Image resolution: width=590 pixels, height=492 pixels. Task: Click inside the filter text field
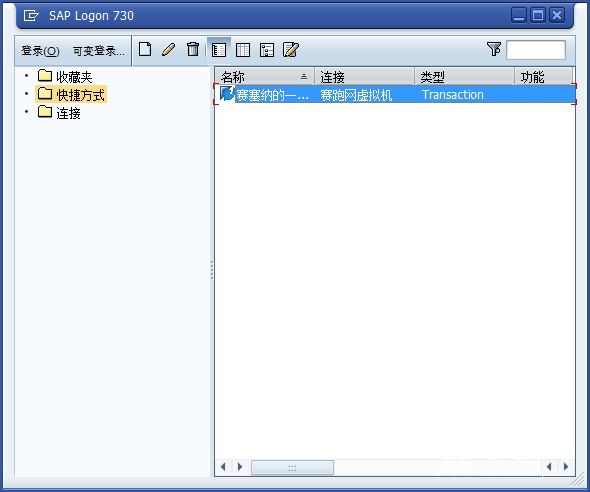(x=536, y=50)
